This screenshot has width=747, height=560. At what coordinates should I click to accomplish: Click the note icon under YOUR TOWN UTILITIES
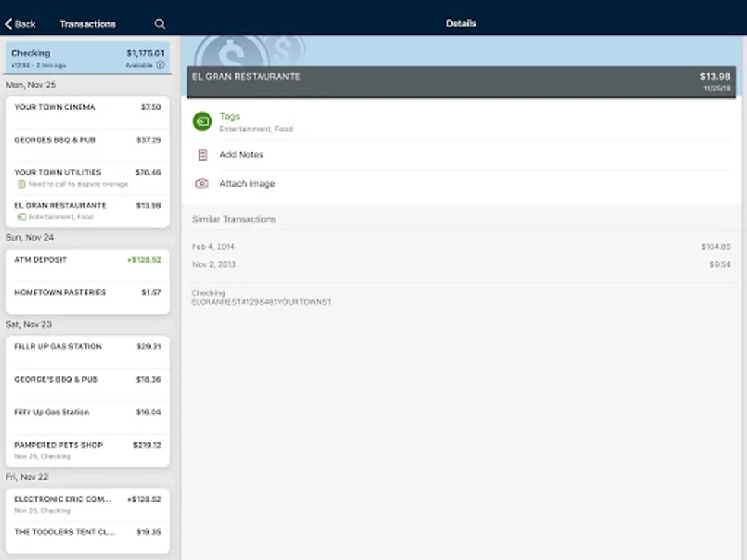[x=21, y=184]
